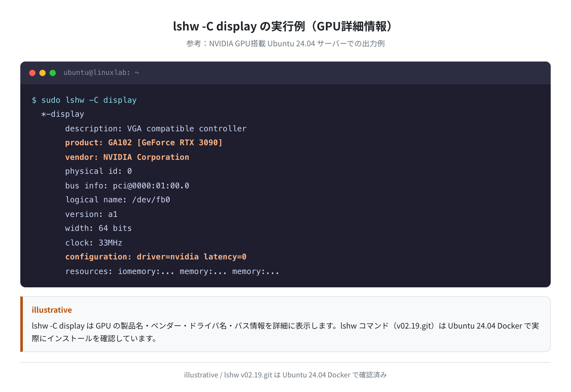Select the logical name: /dev/fb0 line

click(118, 200)
